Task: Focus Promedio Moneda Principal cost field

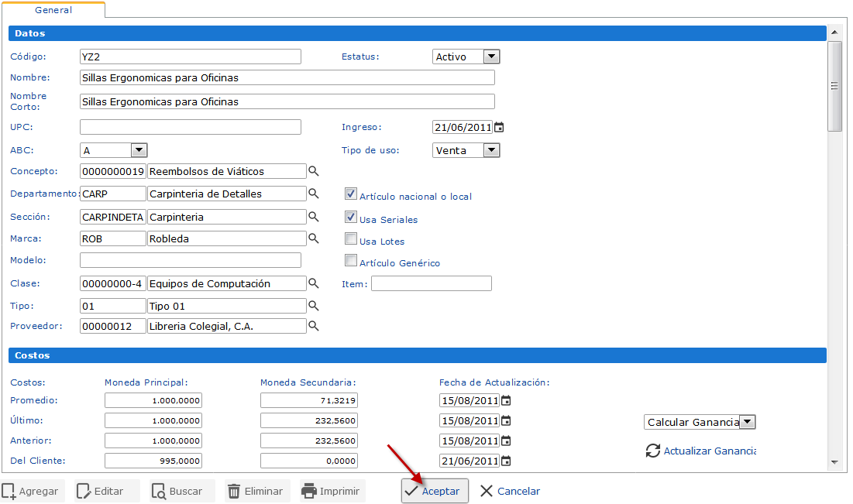Action: coord(153,400)
